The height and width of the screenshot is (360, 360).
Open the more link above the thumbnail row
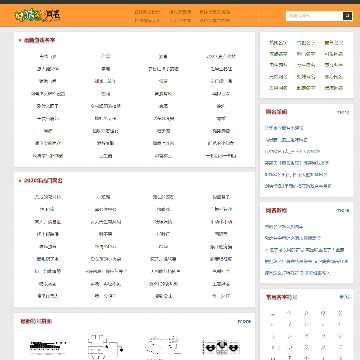[244, 321]
